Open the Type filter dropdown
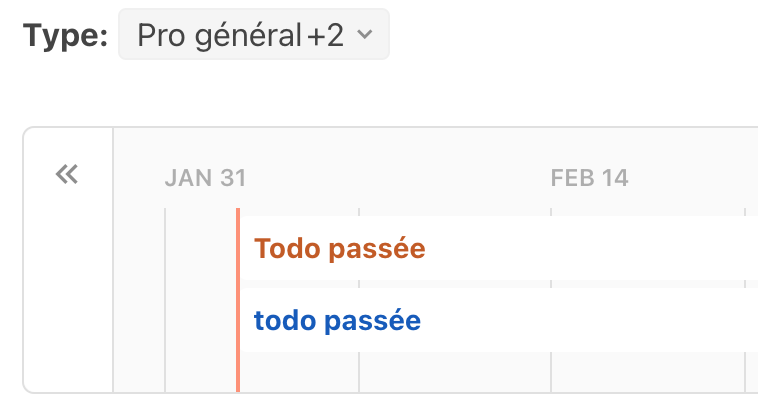 [253, 36]
